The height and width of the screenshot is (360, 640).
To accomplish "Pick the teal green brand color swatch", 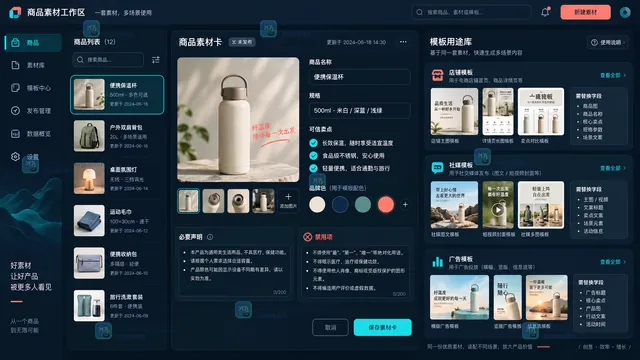I will coord(363,204).
